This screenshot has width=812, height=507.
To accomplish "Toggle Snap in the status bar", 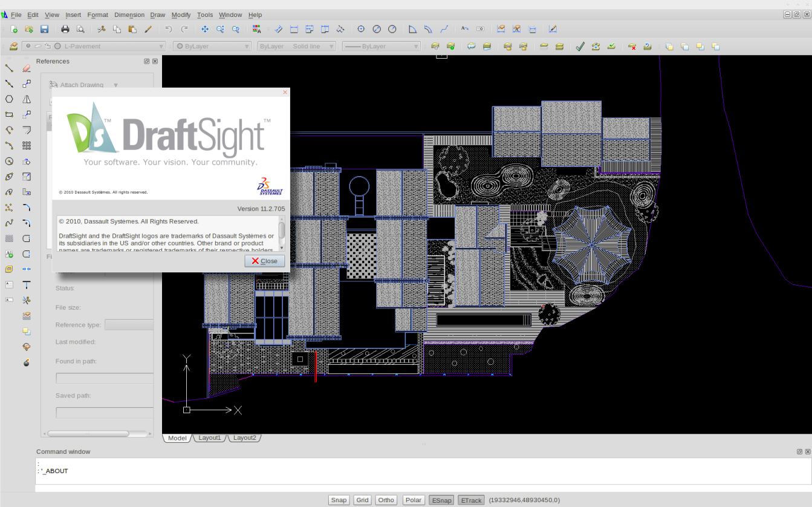I will pyautogui.click(x=339, y=500).
